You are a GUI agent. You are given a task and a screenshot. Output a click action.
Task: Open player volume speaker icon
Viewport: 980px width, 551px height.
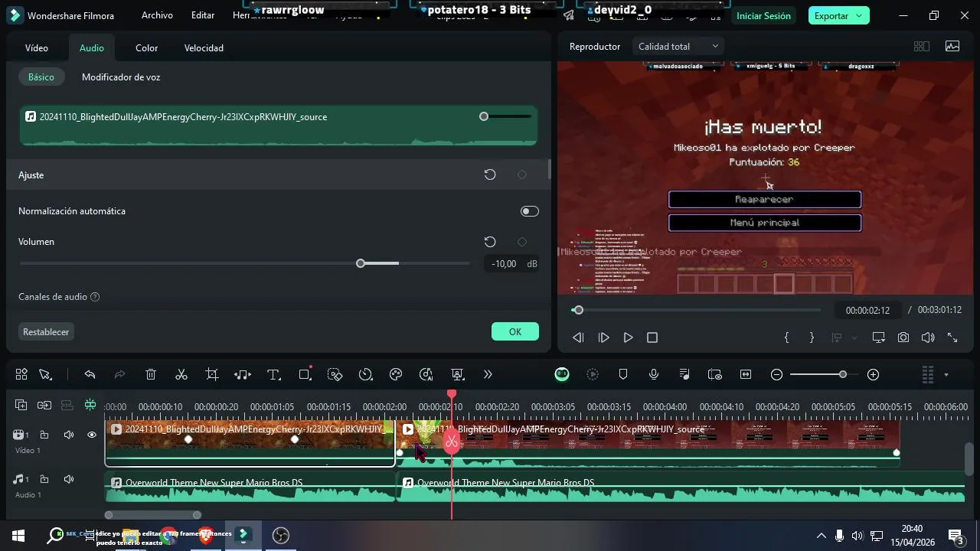click(x=928, y=337)
